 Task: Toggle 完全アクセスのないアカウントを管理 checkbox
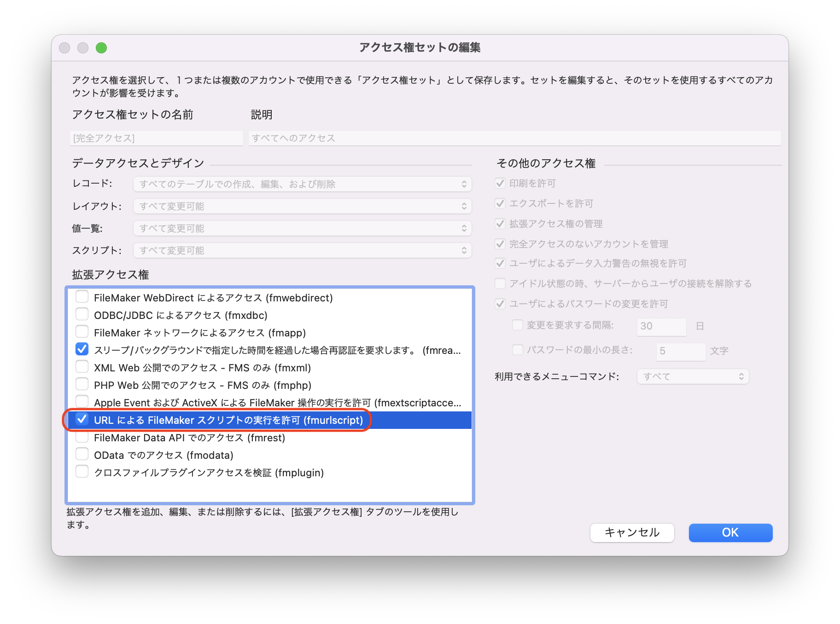[500, 244]
